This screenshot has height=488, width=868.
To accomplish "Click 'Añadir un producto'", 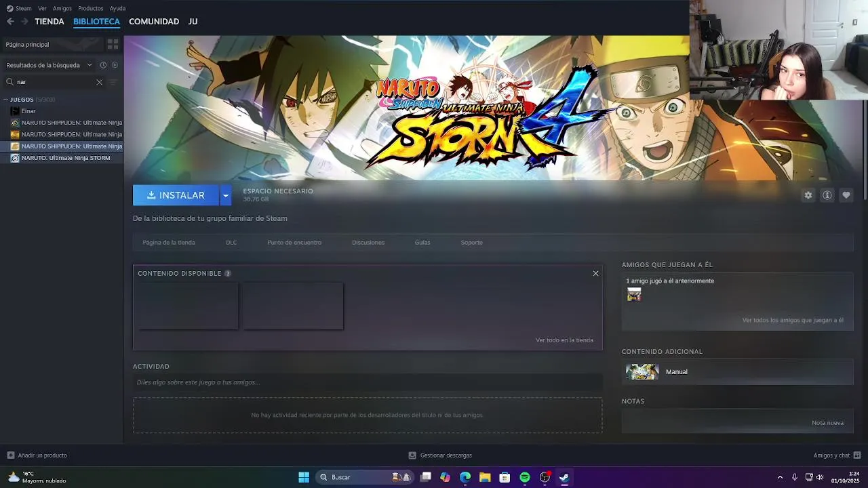I will pyautogui.click(x=42, y=455).
